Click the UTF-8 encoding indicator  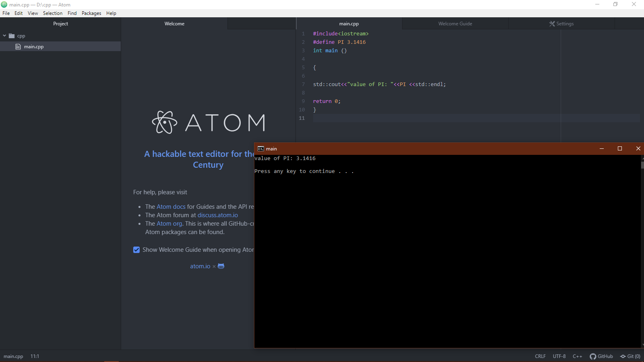[x=559, y=356]
